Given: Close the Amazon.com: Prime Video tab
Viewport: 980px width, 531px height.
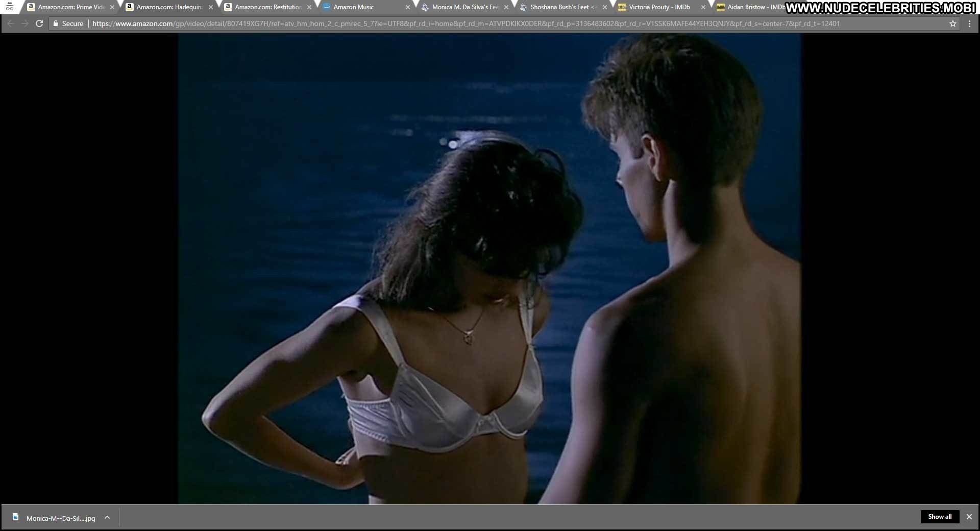Looking at the screenshot, I should [112, 7].
